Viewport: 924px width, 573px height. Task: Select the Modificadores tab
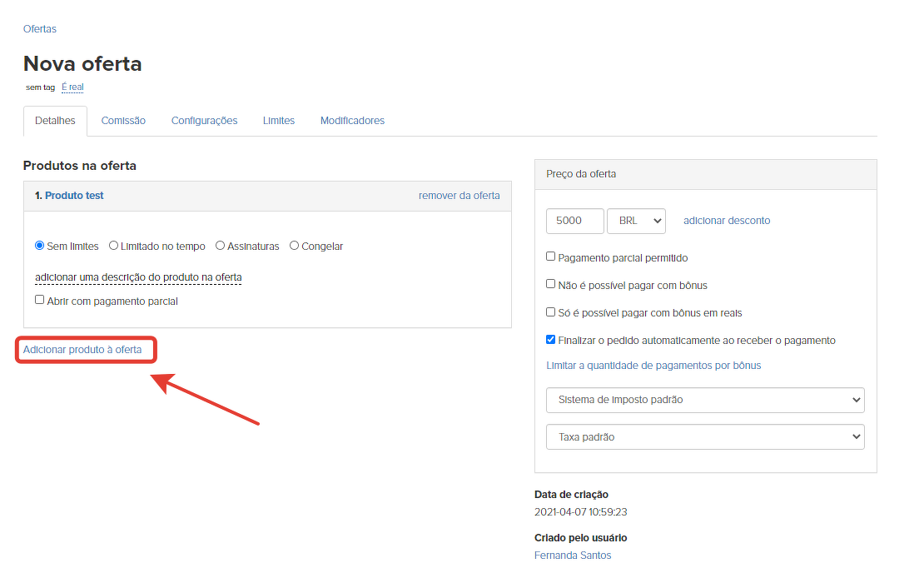coord(352,121)
